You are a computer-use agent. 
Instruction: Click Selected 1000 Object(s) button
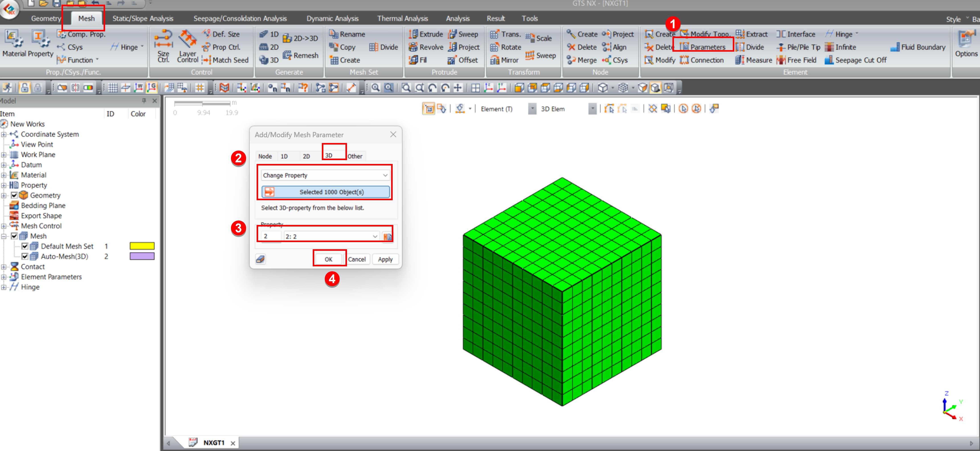(x=325, y=192)
